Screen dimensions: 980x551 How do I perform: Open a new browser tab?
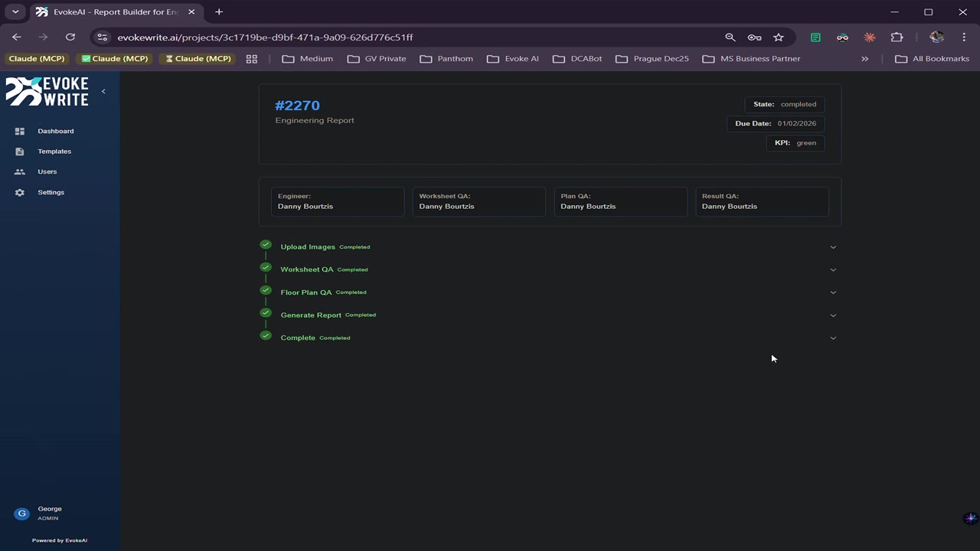tap(219, 11)
